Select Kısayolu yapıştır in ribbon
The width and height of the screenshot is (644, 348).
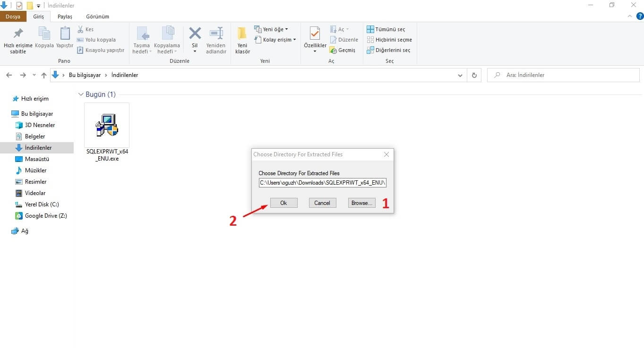point(101,50)
